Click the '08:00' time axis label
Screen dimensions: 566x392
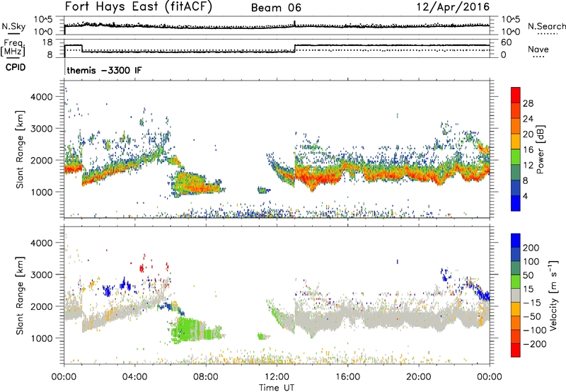tap(205, 377)
